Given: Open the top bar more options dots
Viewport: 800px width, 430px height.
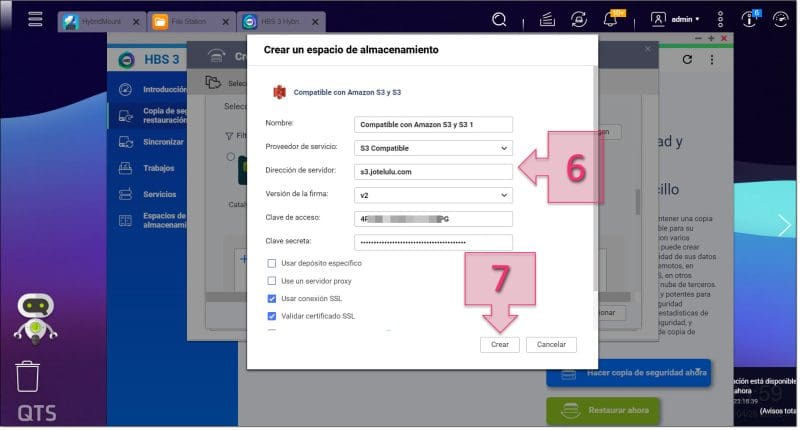Looking at the screenshot, I should click(x=720, y=19).
